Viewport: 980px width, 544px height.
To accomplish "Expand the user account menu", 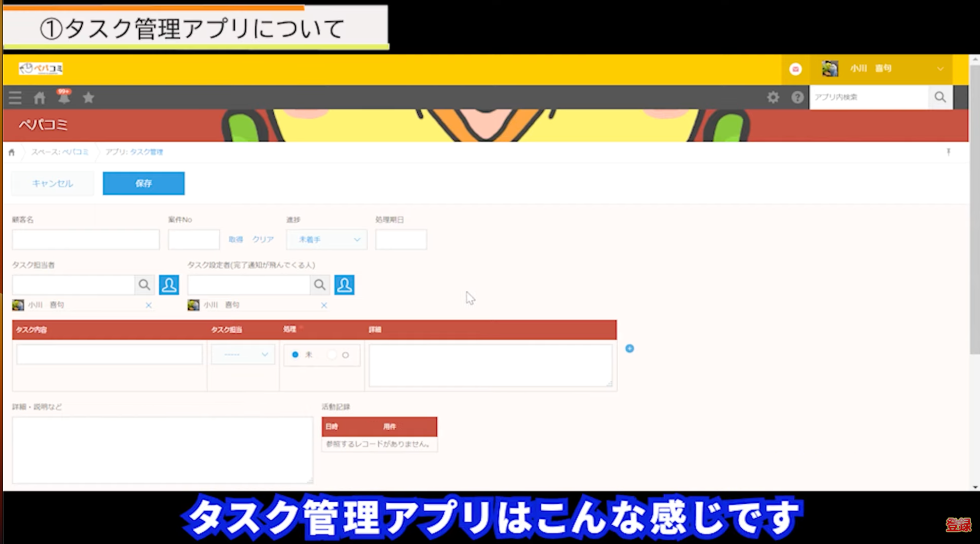I will pyautogui.click(x=939, y=69).
